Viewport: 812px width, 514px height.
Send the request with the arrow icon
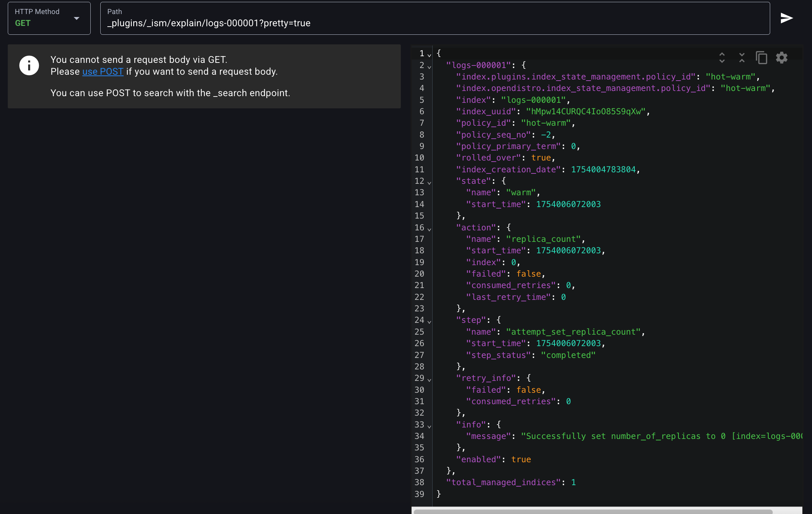tap(786, 18)
